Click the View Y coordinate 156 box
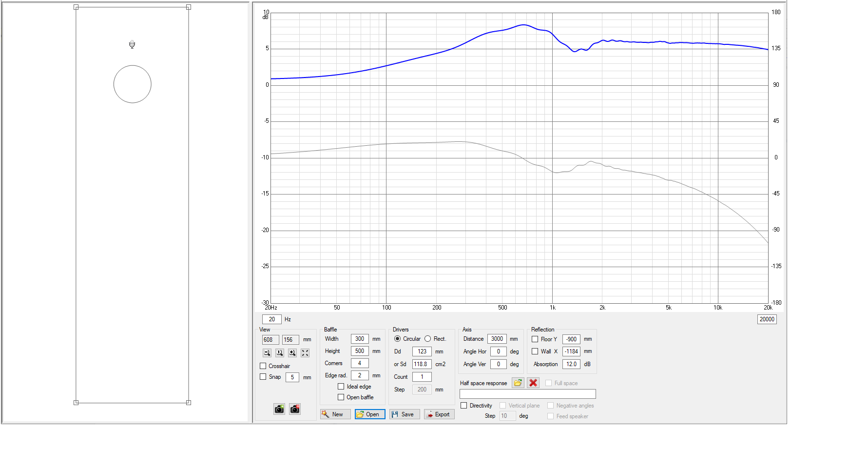Screen dimensions: 868x468 [x=290, y=340]
